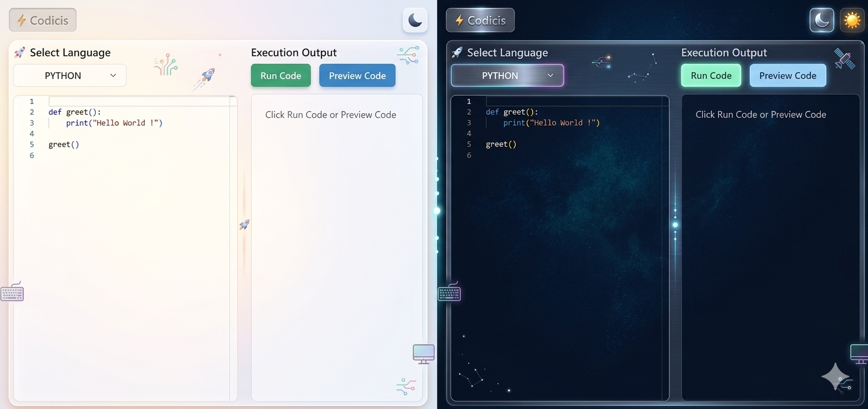Open the PYTHON language dropdown in light theme

[69, 75]
